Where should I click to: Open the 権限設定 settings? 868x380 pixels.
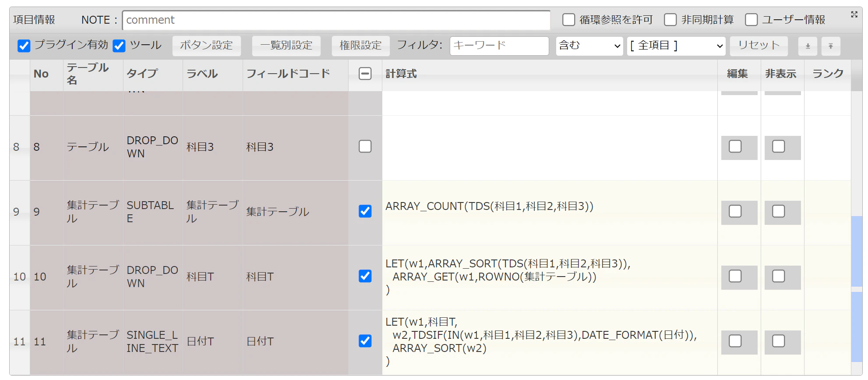(x=361, y=46)
